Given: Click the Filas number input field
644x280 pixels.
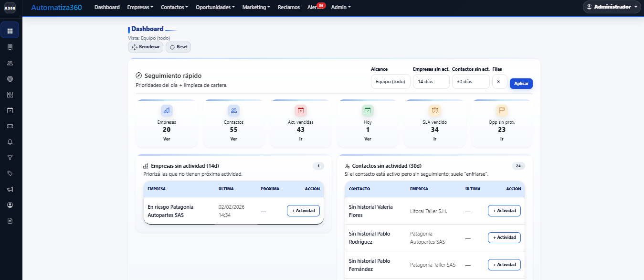Looking at the screenshot, I should (x=499, y=81).
